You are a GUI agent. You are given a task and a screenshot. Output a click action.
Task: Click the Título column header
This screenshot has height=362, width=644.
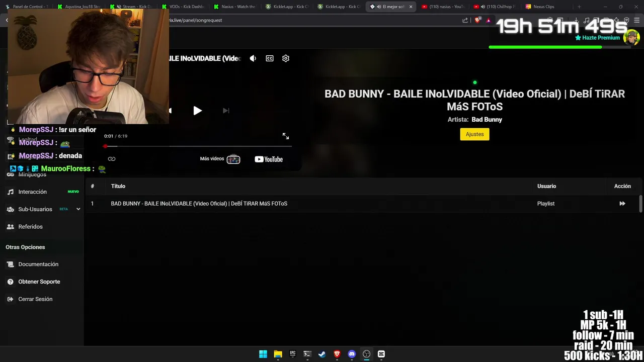(x=118, y=186)
